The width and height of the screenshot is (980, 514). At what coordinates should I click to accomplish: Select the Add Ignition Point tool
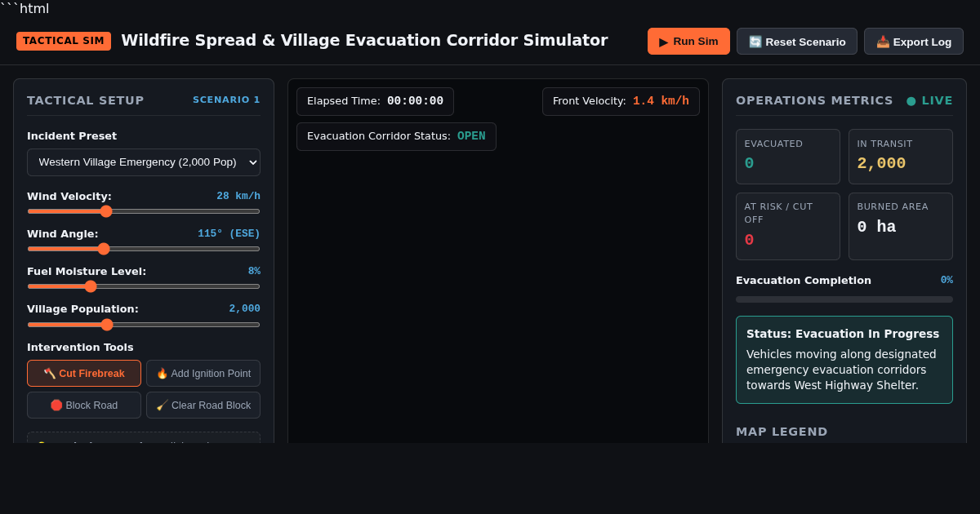point(203,374)
